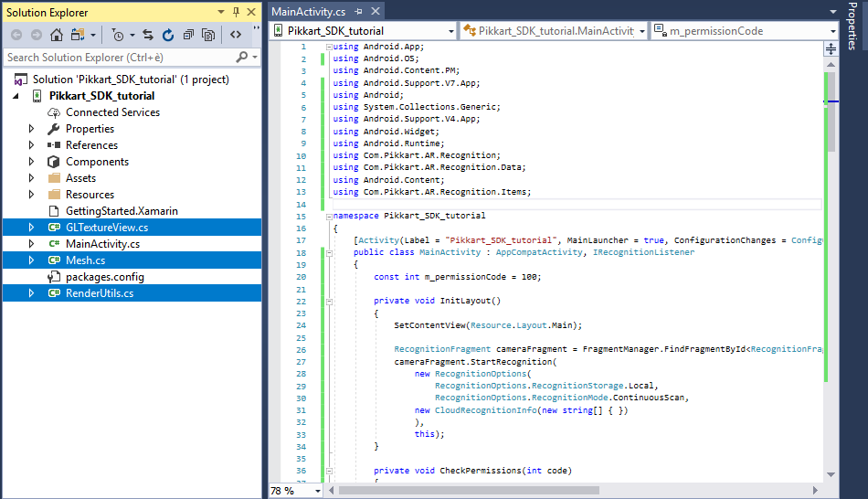Image resolution: width=868 pixels, height=499 pixels.
Task: Click the vertical scrollbar down arrow
Action: (x=831, y=474)
